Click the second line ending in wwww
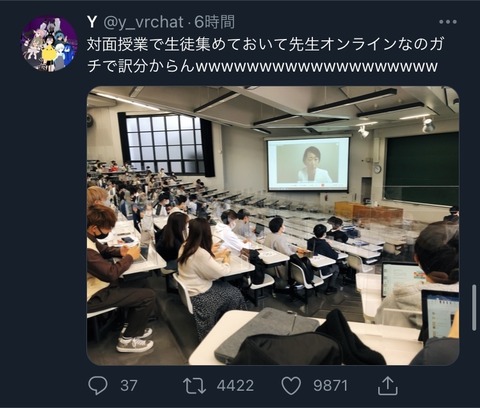480x408 pixels. (x=262, y=66)
